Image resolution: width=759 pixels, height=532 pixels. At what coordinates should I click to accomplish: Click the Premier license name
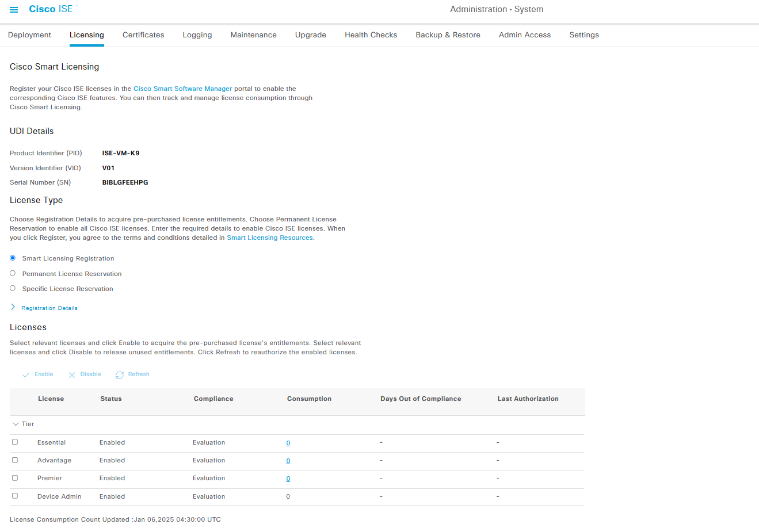(50, 478)
